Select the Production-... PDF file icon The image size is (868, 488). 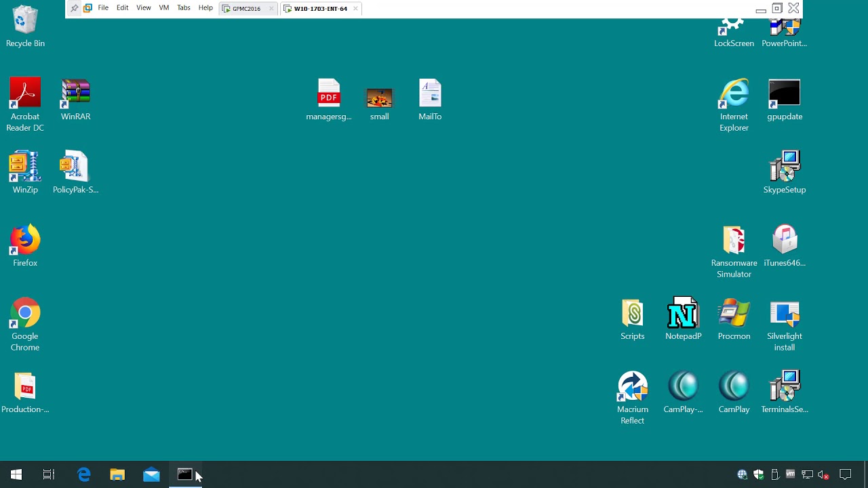(x=25, y=392)
